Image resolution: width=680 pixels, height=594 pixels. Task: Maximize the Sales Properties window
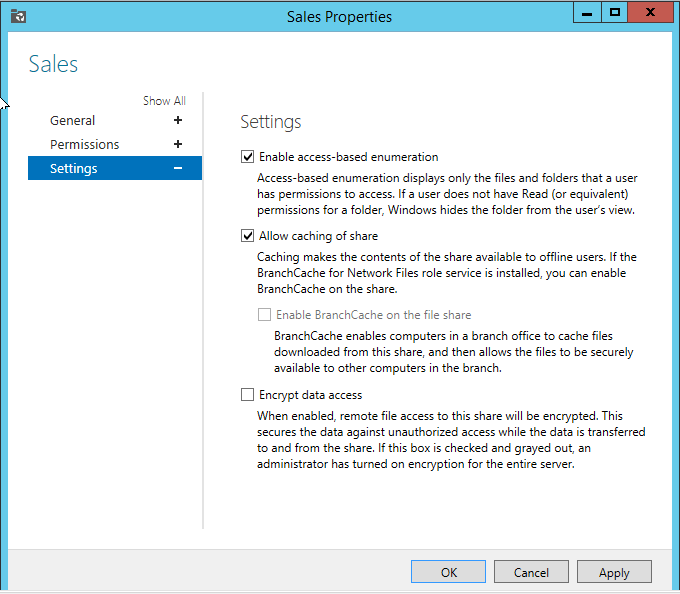[x=615, y=13]
